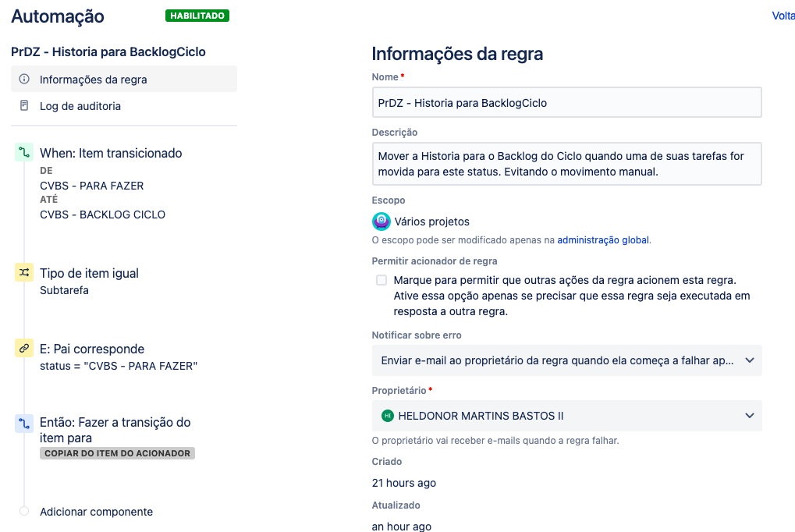
Task: Click the Voltar link at top right
Action: pos(783,16)
